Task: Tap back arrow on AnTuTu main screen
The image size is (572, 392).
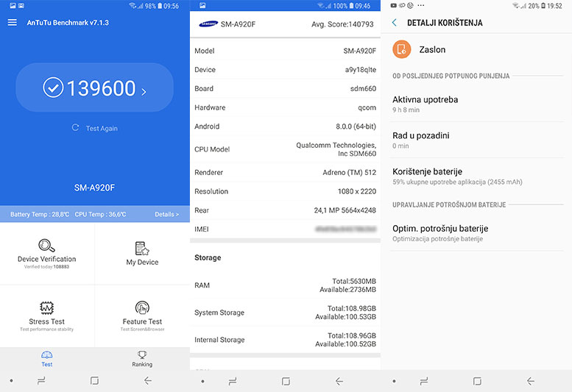Action: point(148,381)
